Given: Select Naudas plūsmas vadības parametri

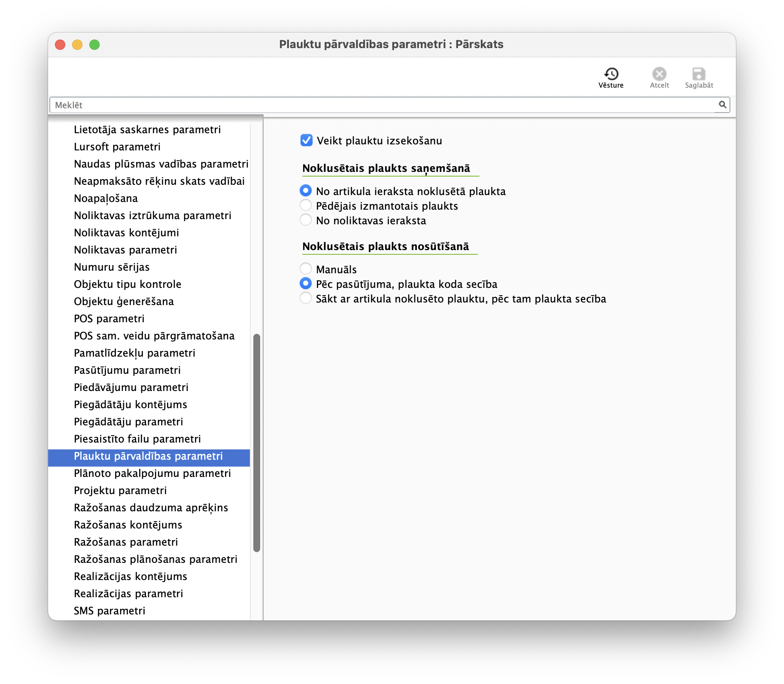Looking at the screenshot, I should pyautogui.click(x=149, y=164).
